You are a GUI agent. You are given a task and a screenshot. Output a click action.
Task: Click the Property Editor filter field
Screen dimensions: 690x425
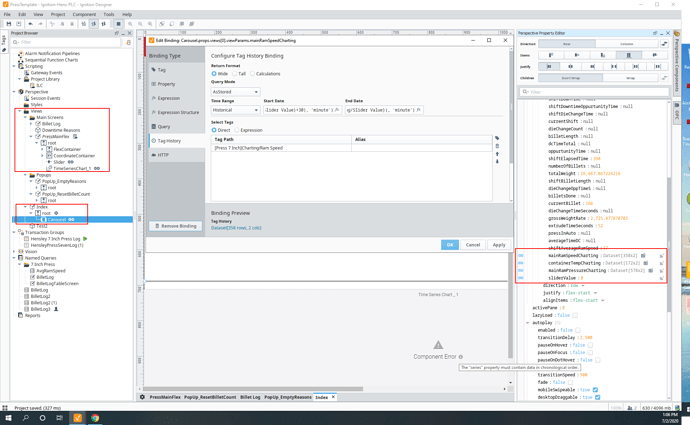595,92
